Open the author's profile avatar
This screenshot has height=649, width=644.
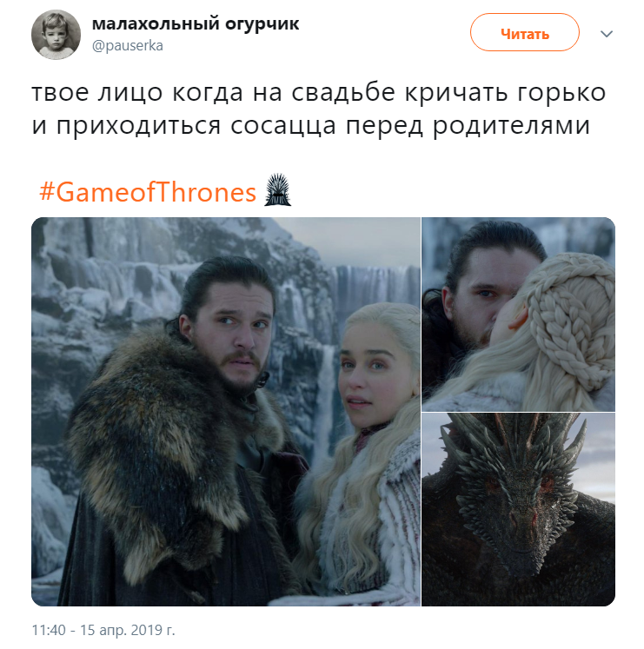click(56, 35)
